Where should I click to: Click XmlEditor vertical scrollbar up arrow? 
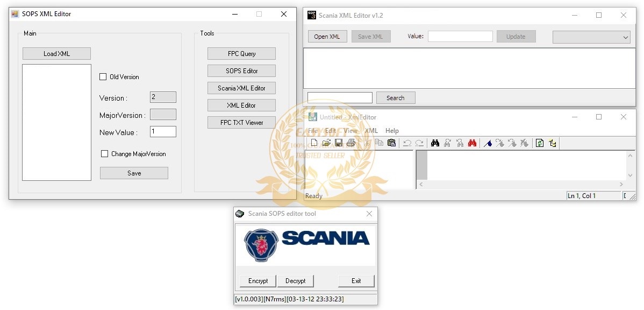631,155
